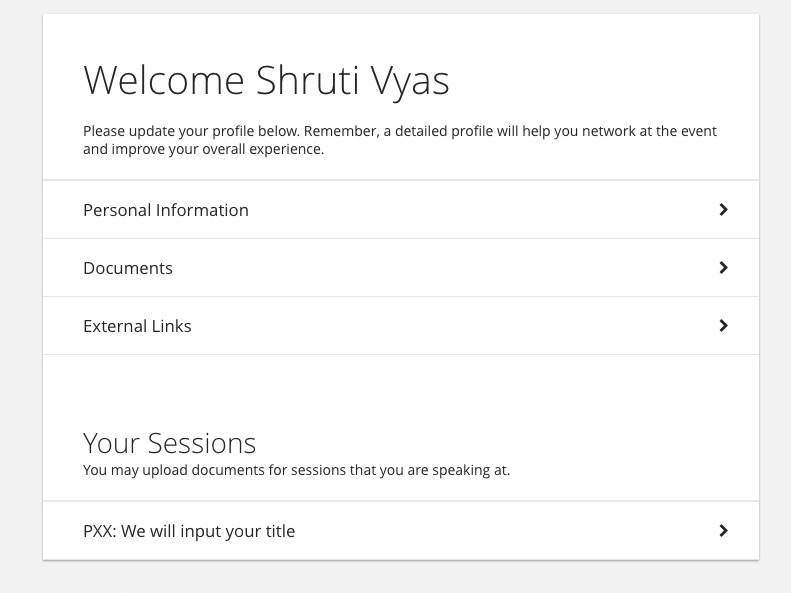Expand the External Links section
The image size is (791, 593).
[400, 326]
